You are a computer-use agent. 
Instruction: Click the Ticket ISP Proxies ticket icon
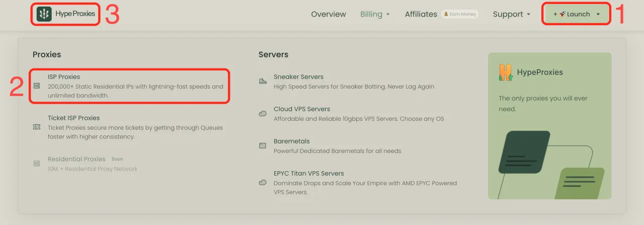click(37, 127)
